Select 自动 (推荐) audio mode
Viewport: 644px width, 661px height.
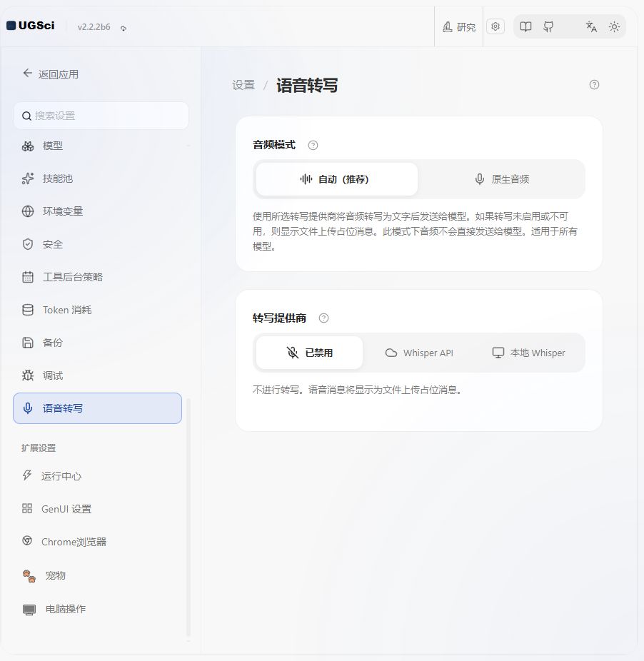[x=336, y=179]
